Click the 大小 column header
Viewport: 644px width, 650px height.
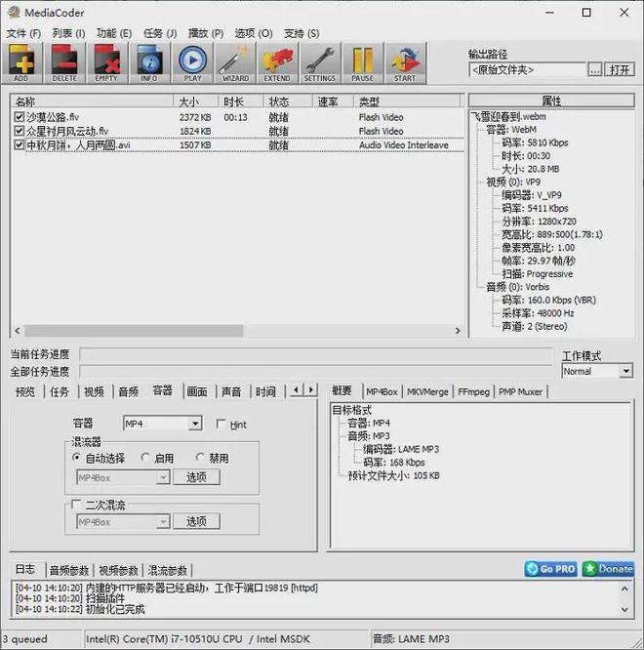(x=195, y=102)
